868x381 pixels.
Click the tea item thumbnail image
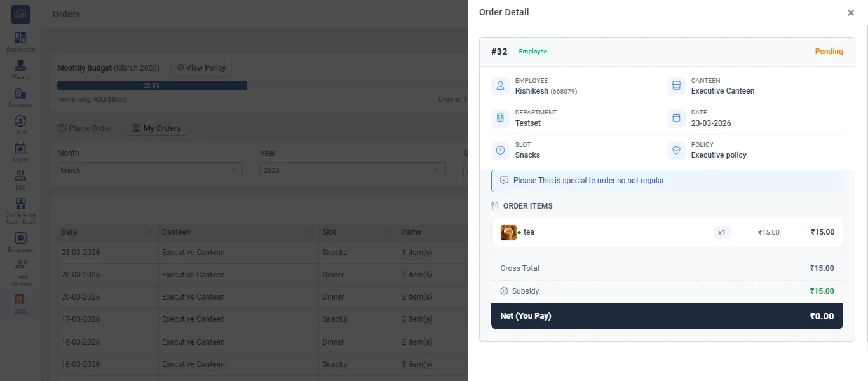(x=508, y=232)
